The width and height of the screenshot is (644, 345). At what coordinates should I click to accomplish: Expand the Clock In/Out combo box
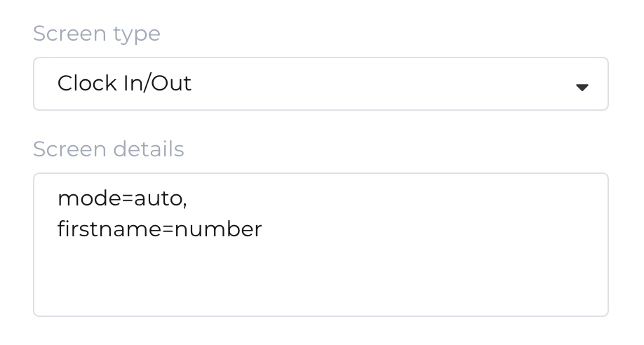pyautogui.click(x=421, y=84)
